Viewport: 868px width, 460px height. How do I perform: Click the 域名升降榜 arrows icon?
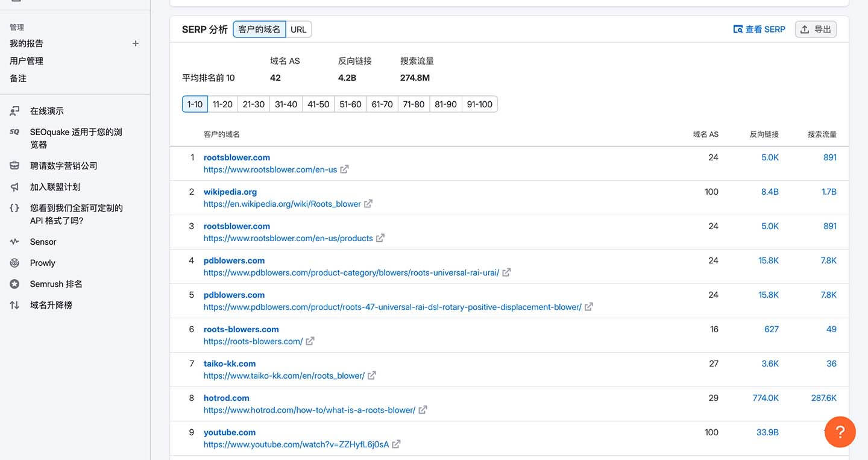tap(14, 305)
